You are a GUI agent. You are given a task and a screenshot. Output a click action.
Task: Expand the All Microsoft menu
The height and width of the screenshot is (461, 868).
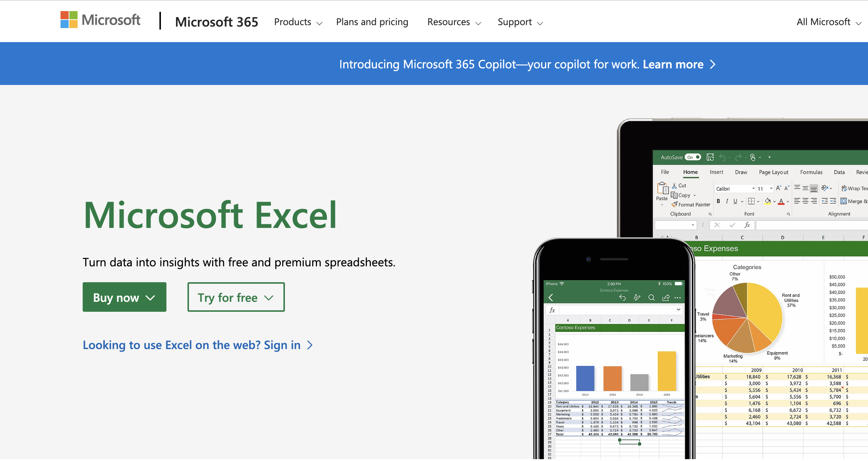(829, 22)
